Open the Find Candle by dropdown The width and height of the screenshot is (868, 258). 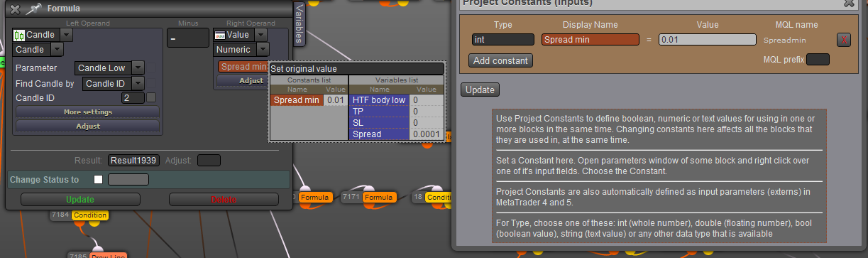pyautogui.click(x=138, y=83)
